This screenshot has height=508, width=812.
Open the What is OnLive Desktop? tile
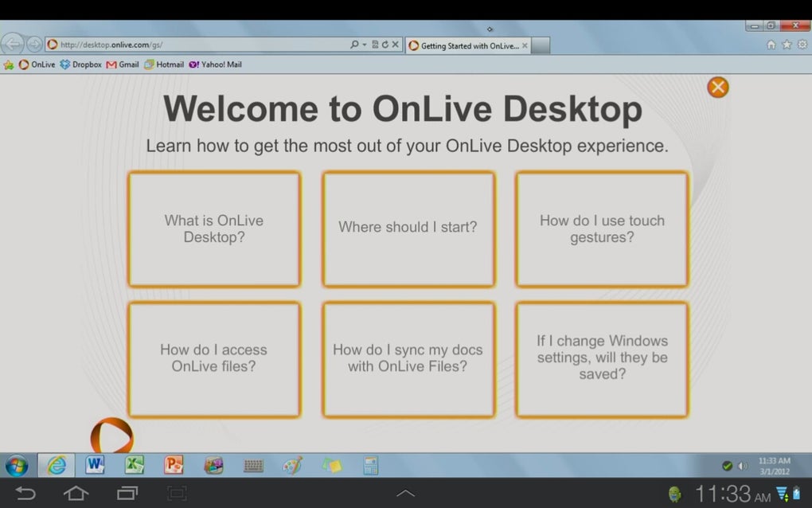click(214, 229)
